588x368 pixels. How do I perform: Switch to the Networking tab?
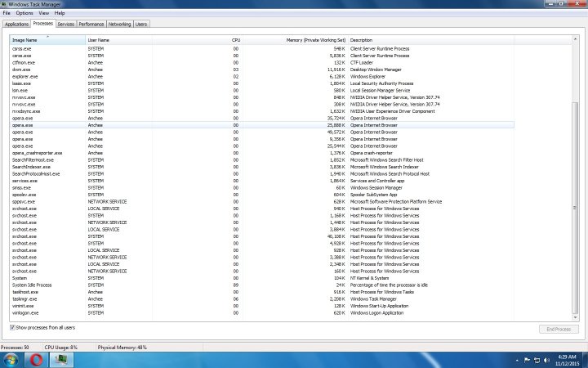pyautogui.click(x=119, y=24)
